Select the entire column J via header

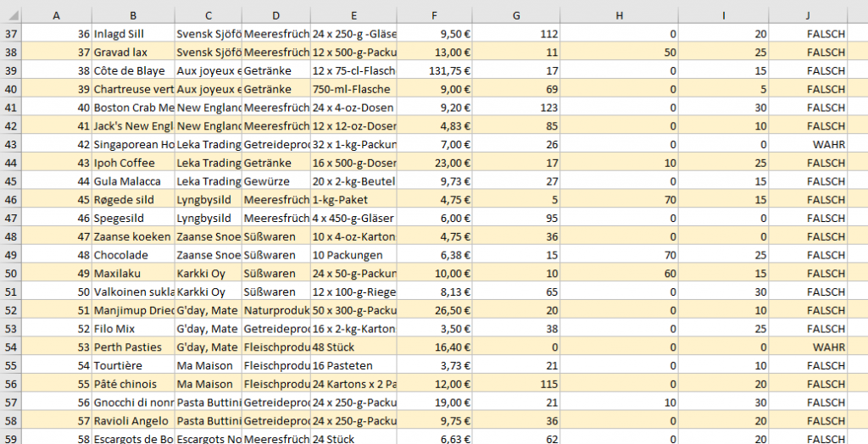[809, 15]
